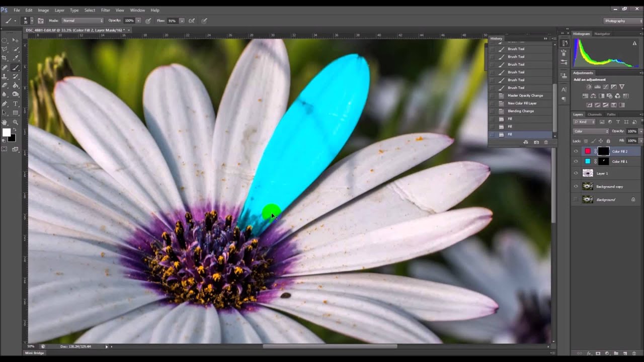Hide the Color Fill 2 layer
The height and width of the screenshot is (362, 644).
coord(576,151)
